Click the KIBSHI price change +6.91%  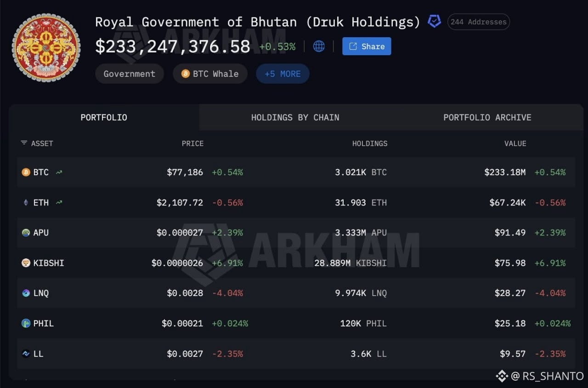coord(227,263)
